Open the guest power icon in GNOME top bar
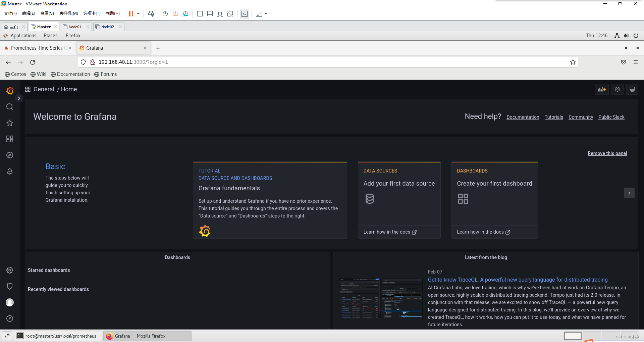Screen dimensions: 644x342 click(x=636, y=36)
